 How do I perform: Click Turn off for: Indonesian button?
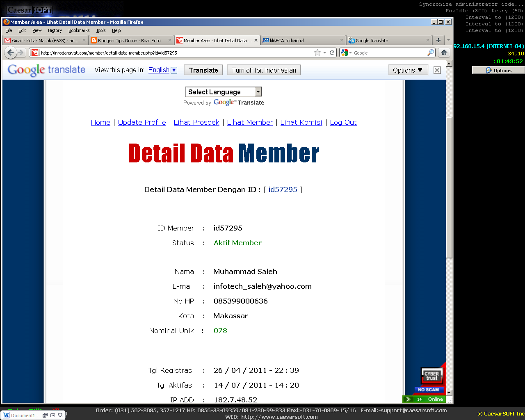click(x=264, y=70)
